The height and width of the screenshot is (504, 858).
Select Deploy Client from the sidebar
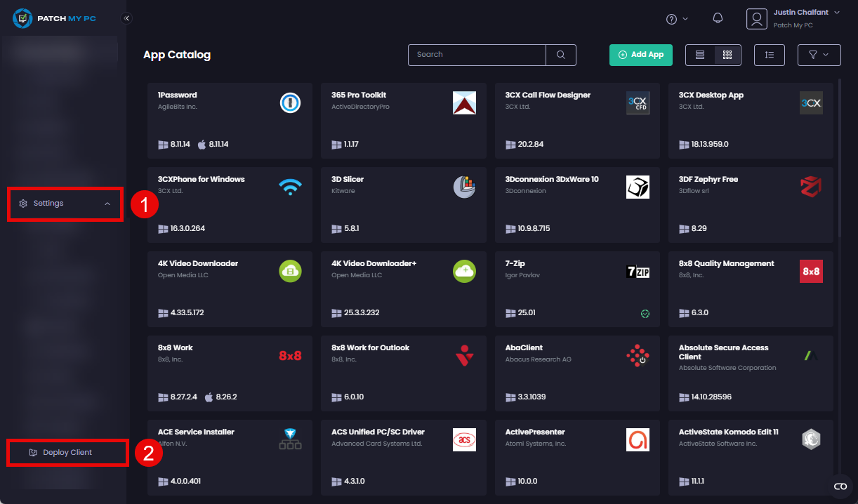(x=67, y=453)
